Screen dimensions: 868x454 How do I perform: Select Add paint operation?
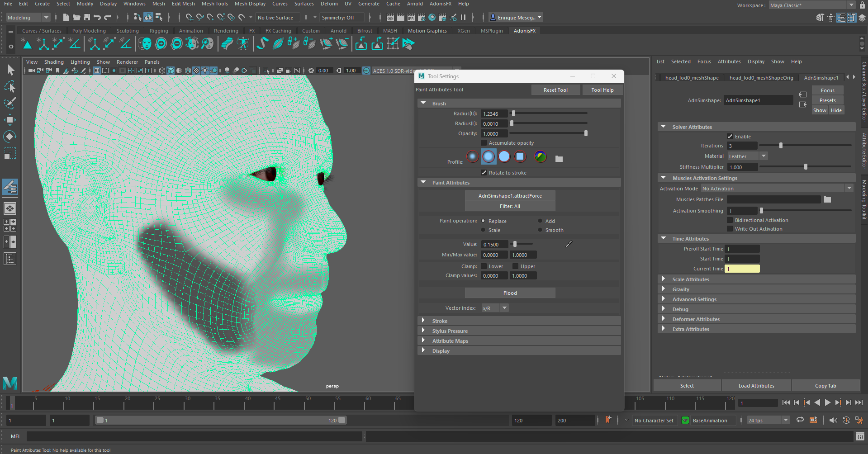[x=540, y=221]
